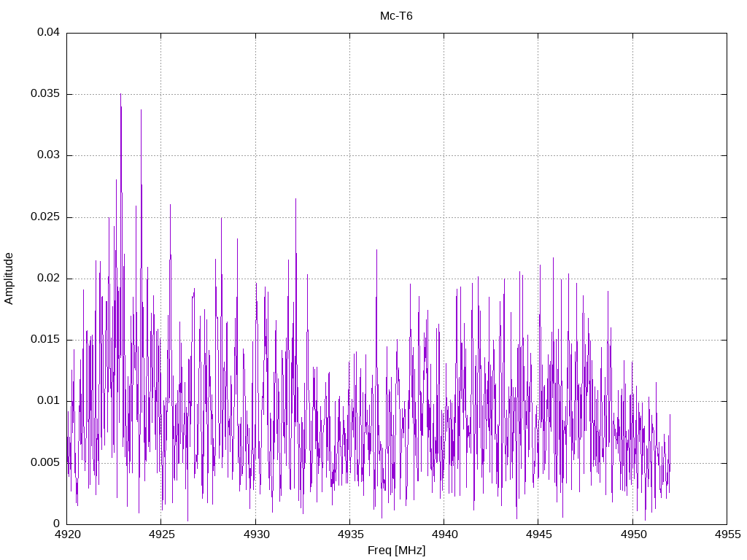747x560 pixels.
Task: Click the 4955 x-axis tick label
Action: point(726,534)
